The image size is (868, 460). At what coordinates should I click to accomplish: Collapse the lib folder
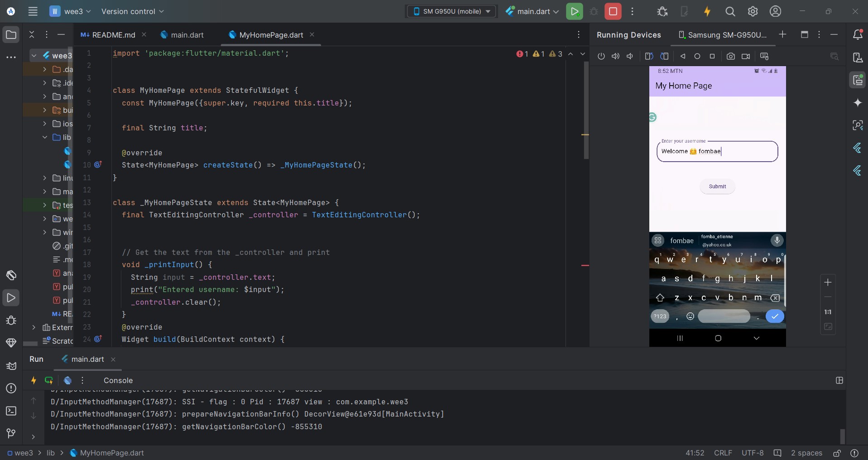[44, 137]
